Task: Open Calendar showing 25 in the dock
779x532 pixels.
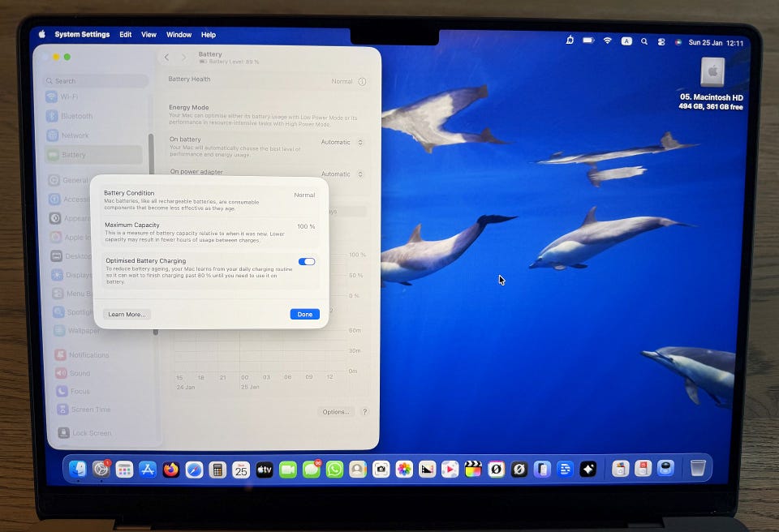Action: tap(241, 470)
